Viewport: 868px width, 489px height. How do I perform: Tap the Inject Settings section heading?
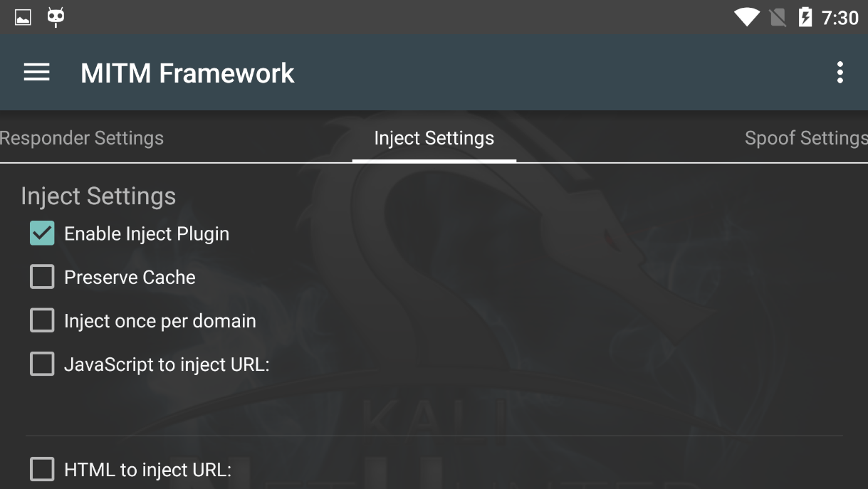pos(98,196)
